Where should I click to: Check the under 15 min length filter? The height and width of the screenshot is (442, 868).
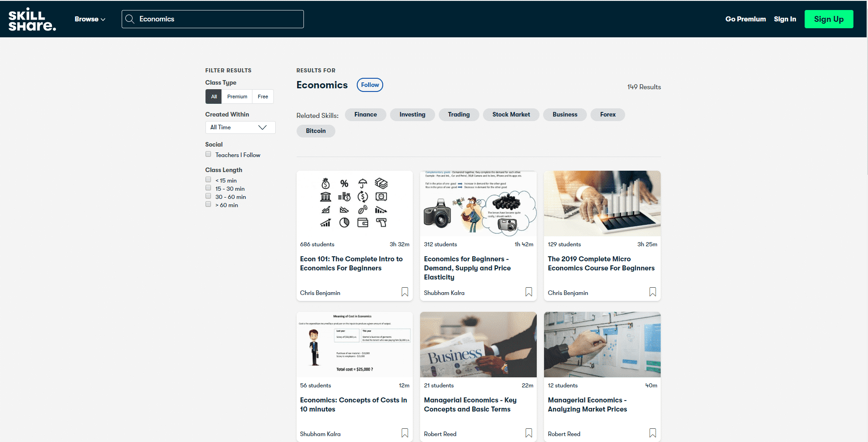(x=208, y=180)
